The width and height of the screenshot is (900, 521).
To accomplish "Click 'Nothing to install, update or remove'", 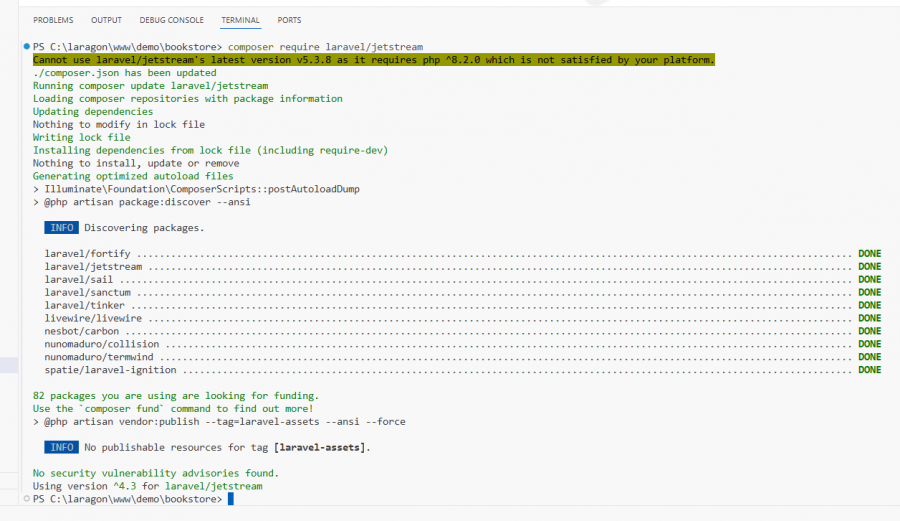I will pos(136,163).
